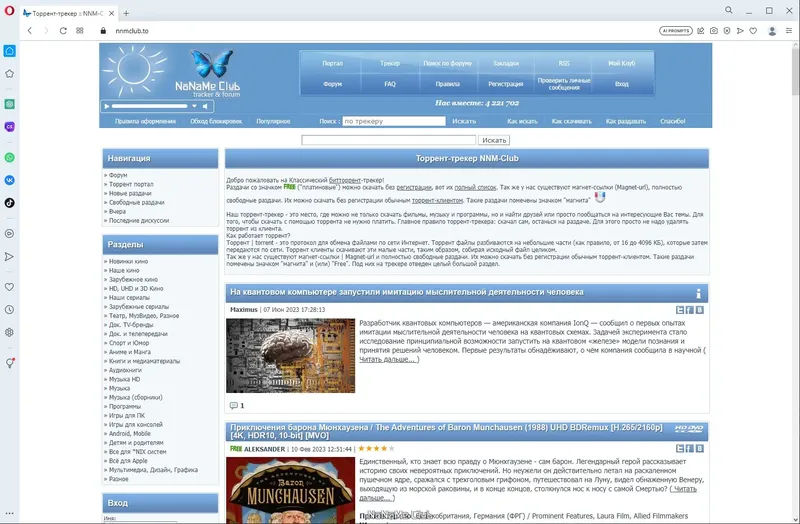Open VK messenger in the sidebar
This screenshot has width=800, height=524.
[9, 180]
